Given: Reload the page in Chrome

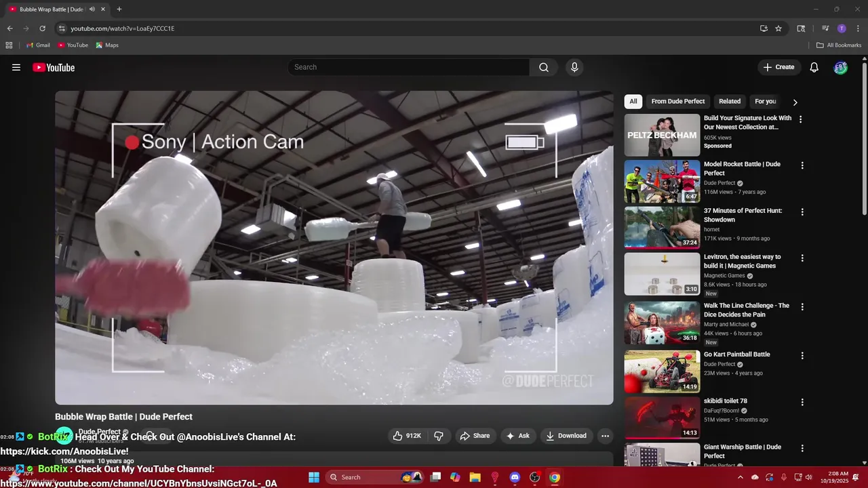Looking at the screenshot, I should tap(42, 28).
